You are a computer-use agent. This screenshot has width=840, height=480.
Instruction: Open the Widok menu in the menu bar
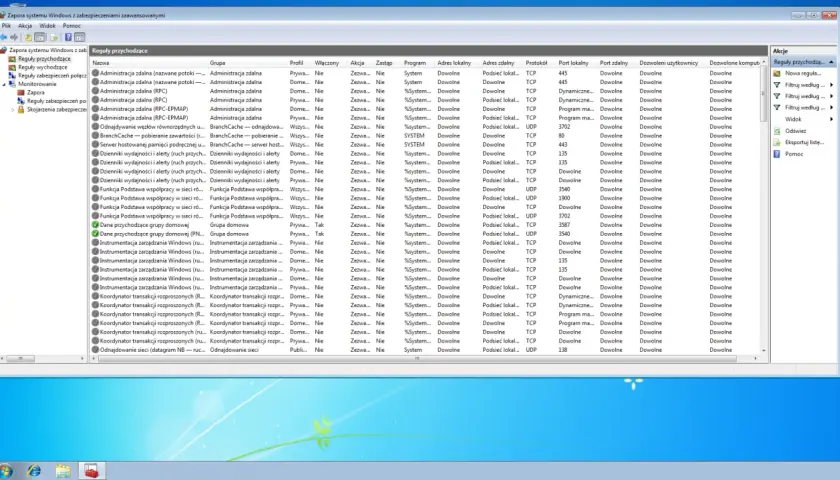pyautogui.click(x=47, y=26)
